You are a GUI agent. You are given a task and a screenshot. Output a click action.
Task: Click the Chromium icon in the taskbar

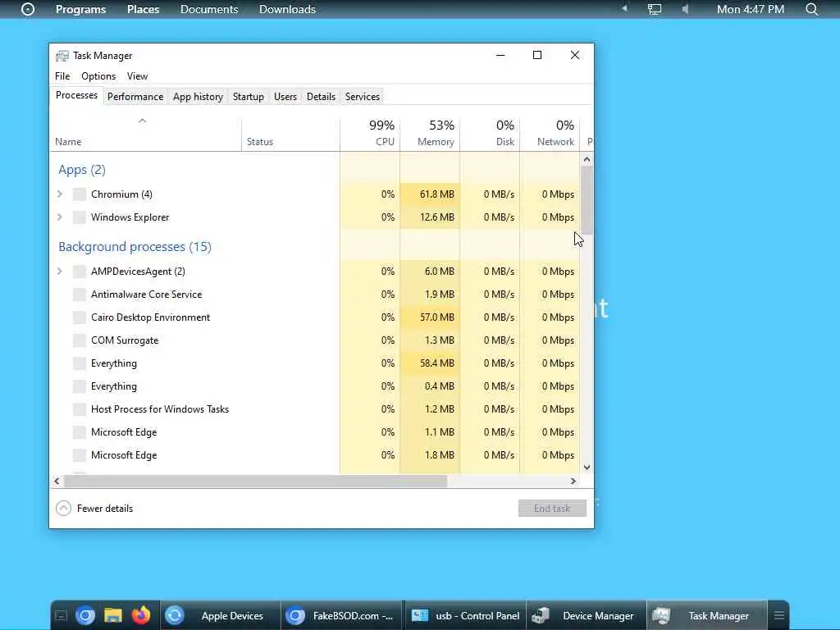pos(85,615)
